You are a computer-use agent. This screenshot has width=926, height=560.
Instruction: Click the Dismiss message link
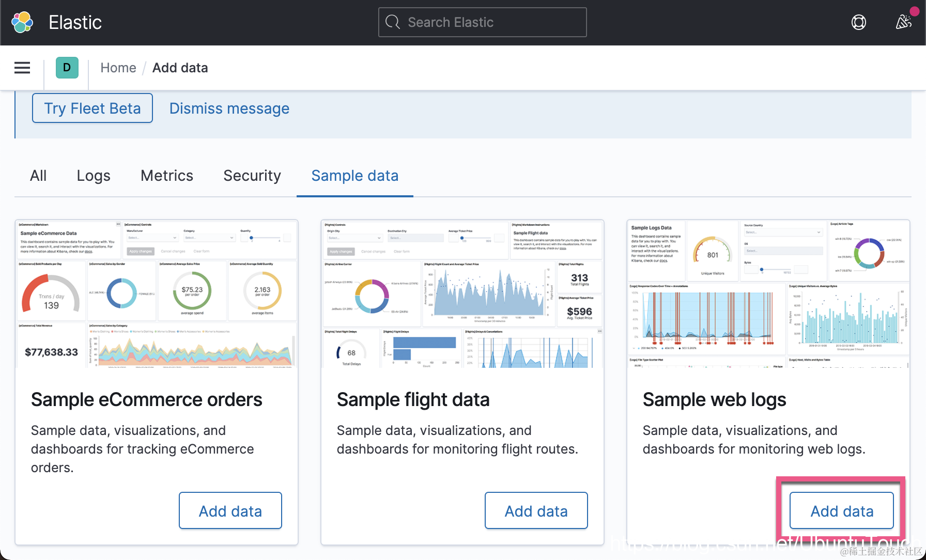[x=229, y=108]
